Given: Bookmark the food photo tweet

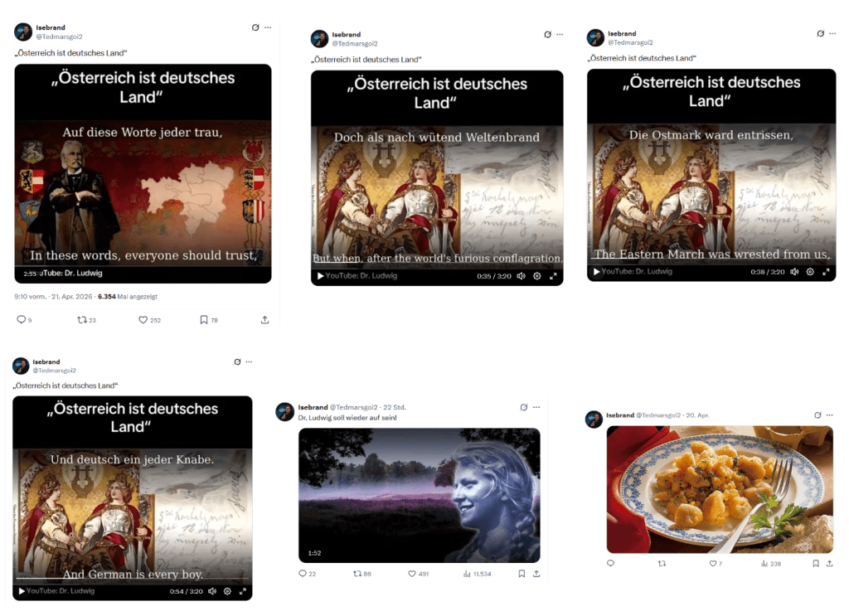Looking at the screenshot, I should (x=816, y=564).
